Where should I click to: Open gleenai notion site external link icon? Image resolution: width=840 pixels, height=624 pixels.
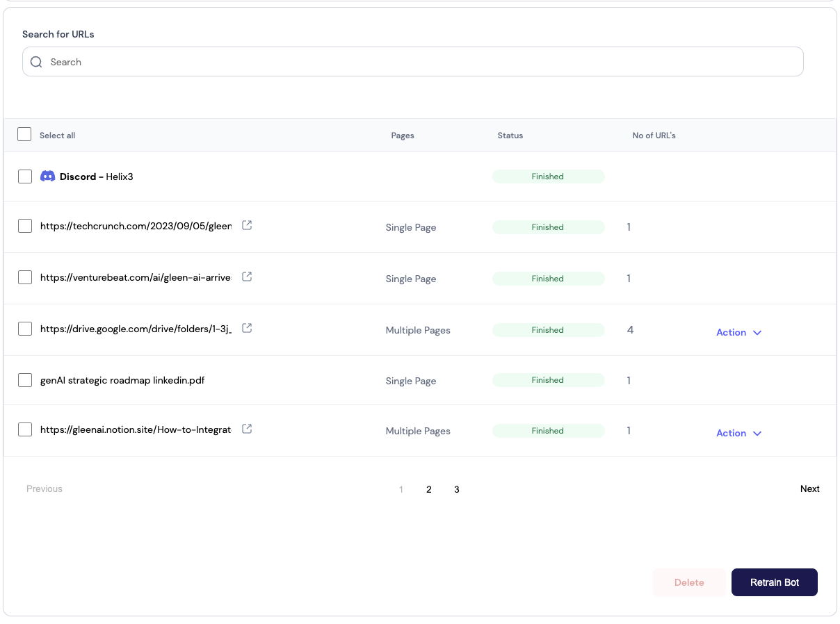pyautogui.click(x=247, y=429)
